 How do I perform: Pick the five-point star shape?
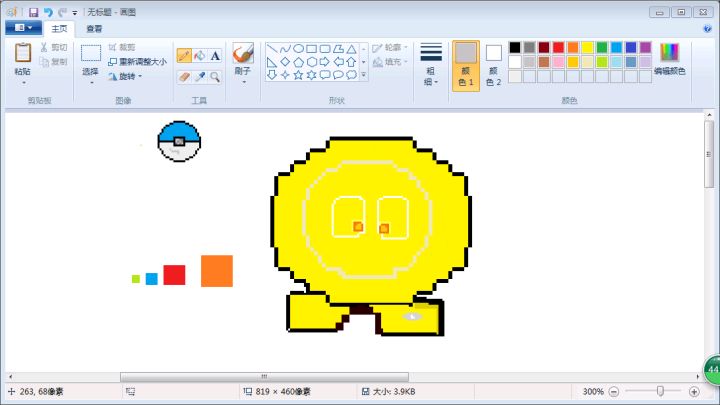click(x=298, y=75)
